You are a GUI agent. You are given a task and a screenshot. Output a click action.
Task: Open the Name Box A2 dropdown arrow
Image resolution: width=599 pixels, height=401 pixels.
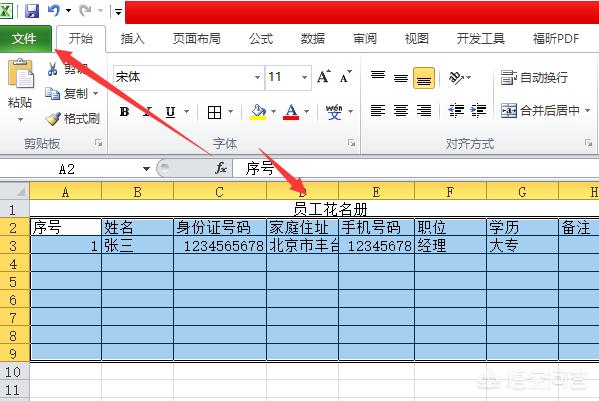pyautogui.click(x=146, y=168)
